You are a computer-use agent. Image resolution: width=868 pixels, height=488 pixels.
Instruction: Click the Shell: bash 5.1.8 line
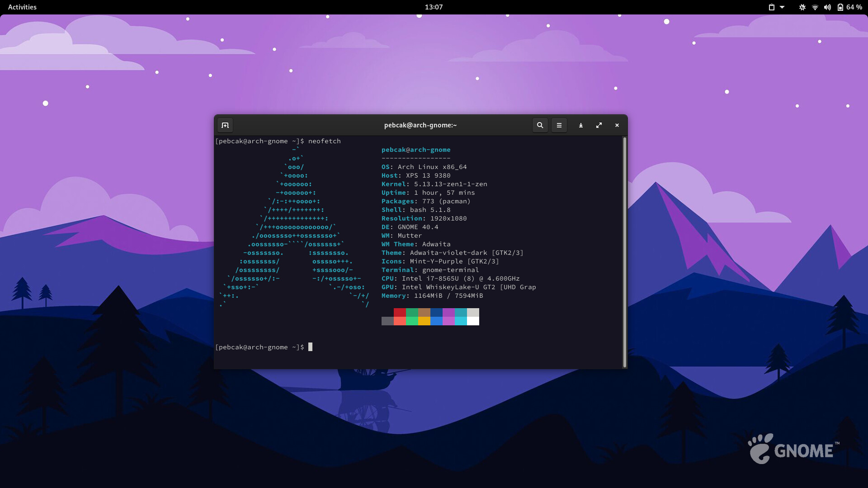coord(416,210)
